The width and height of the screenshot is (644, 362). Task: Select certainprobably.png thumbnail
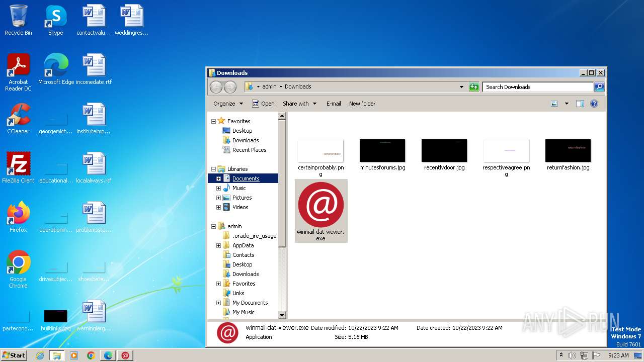(x=321, y=158)
